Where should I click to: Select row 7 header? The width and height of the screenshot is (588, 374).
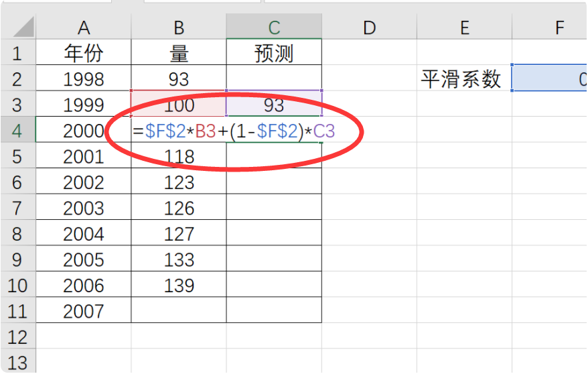(18, 207)
